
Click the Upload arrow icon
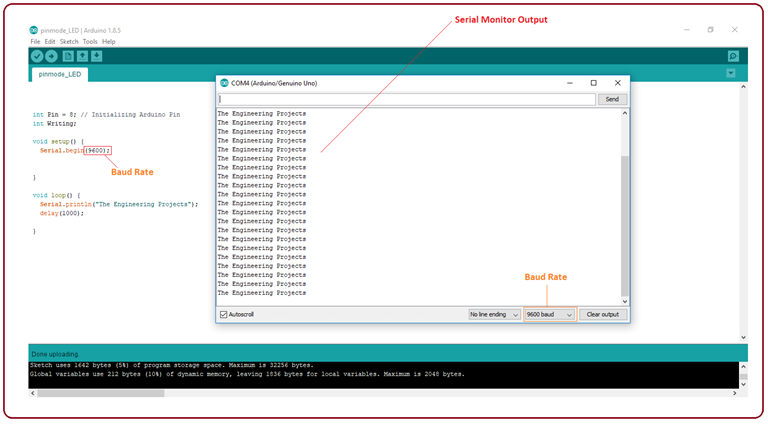(51, 57)
